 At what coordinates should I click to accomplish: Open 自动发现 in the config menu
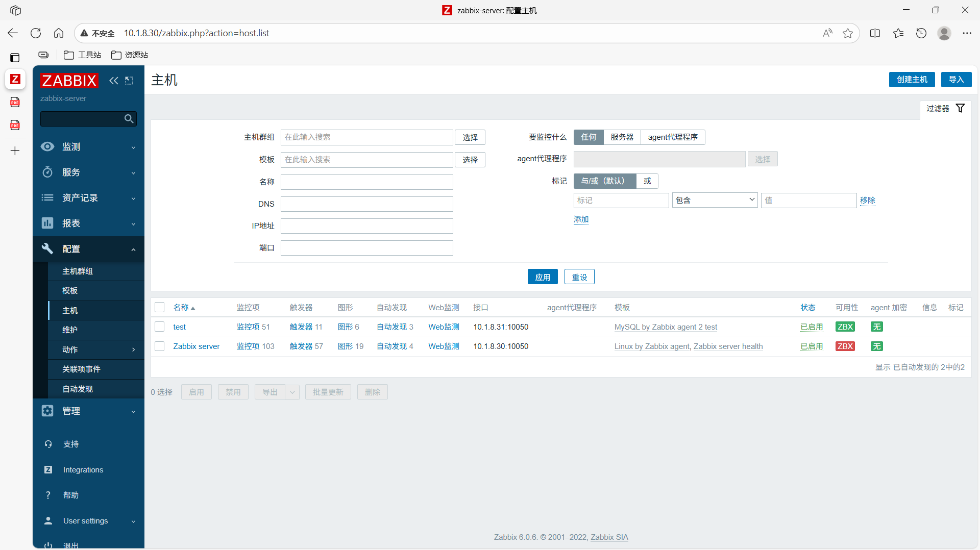[96, 389]
